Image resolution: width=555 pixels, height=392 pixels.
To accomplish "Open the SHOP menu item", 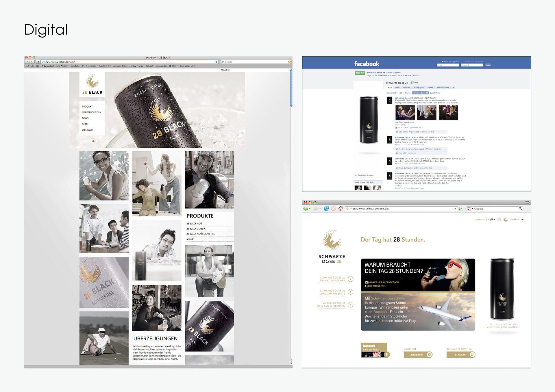I will point(85,124).
